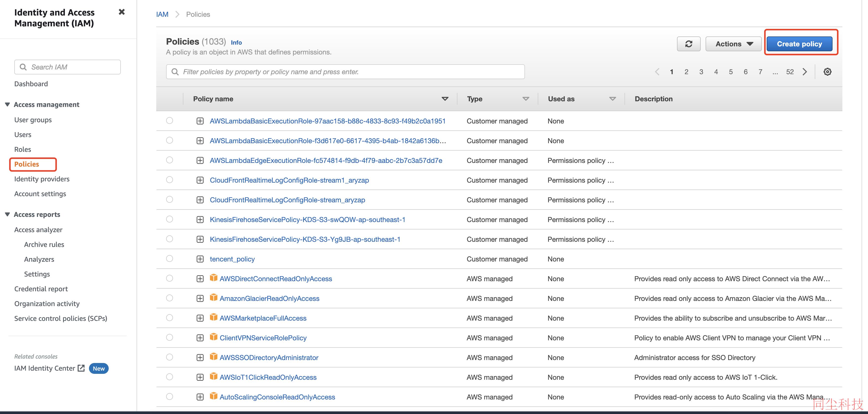Open Type column filter arrow

(526, 99)
